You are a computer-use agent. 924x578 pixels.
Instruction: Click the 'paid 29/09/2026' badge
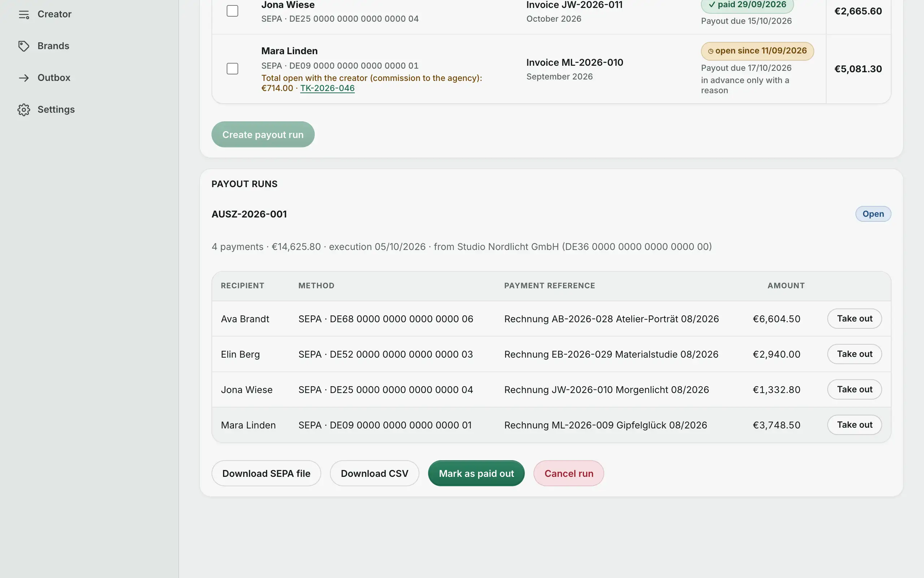point(747,5)
